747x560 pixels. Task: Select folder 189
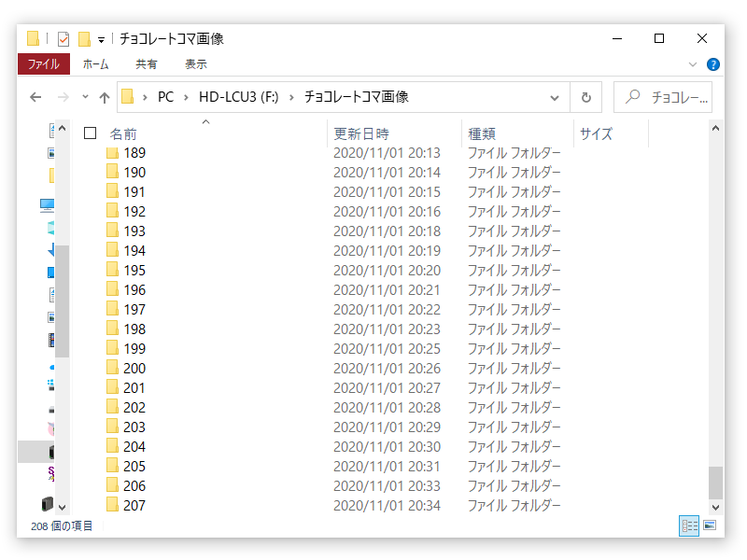pos(134,153)
